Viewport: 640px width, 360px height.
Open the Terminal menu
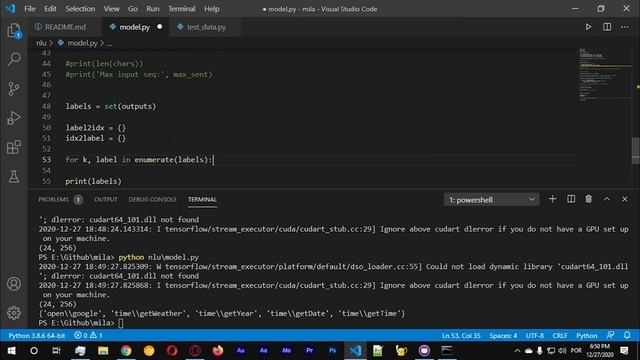click(182, 9)
